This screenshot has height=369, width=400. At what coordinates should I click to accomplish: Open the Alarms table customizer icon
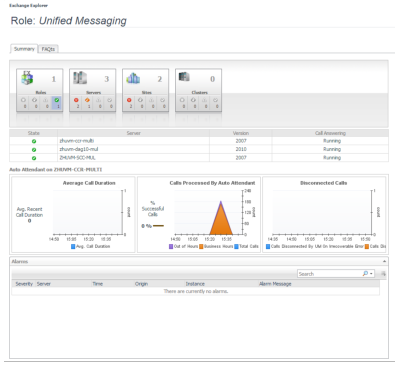(x=383, y=274)
